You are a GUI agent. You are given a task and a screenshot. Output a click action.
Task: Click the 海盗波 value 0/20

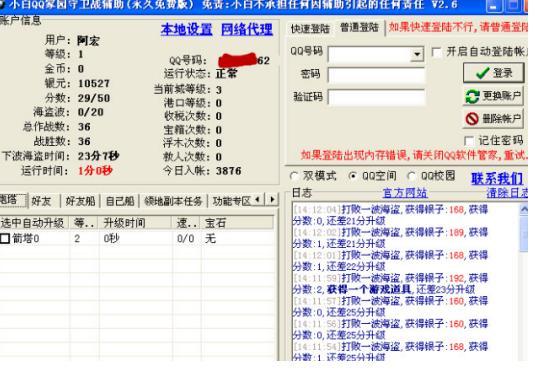(x=90, y=112)
